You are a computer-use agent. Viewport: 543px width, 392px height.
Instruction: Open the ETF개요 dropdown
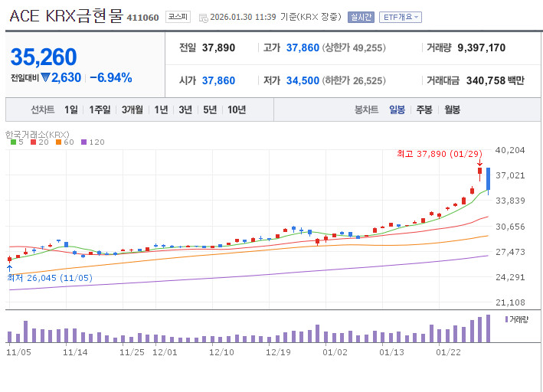[401, 17]
